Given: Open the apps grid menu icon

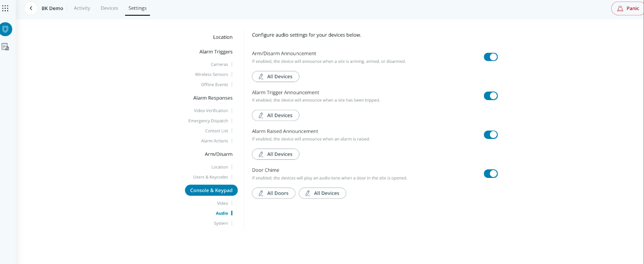Looking at the screenshot, I should tap(5, 8).
